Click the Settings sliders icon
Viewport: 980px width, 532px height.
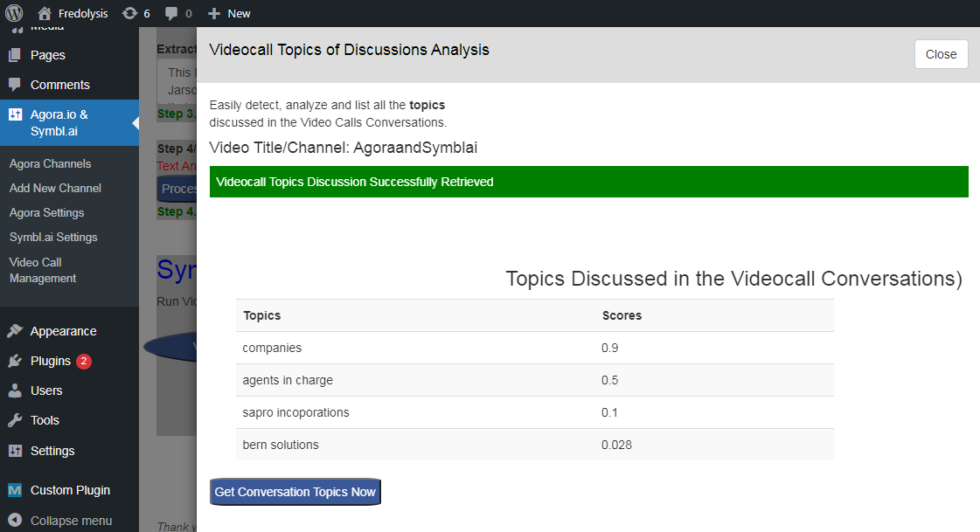15,451
